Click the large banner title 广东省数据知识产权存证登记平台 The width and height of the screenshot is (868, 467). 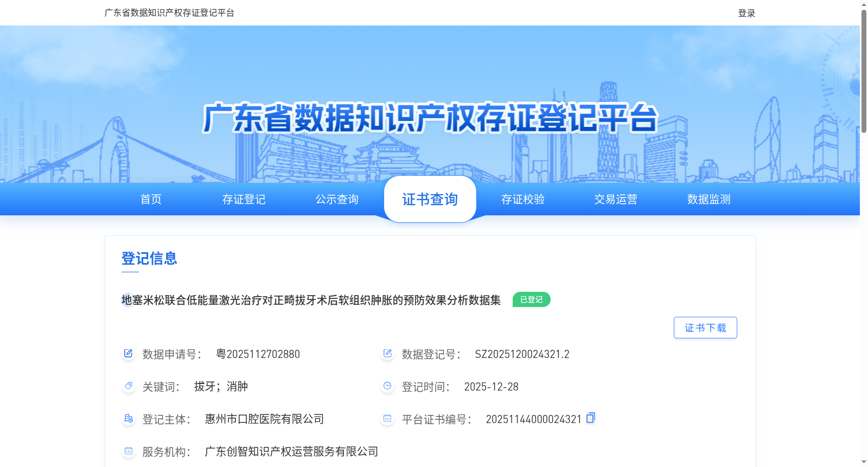click(x=430, y=118)
